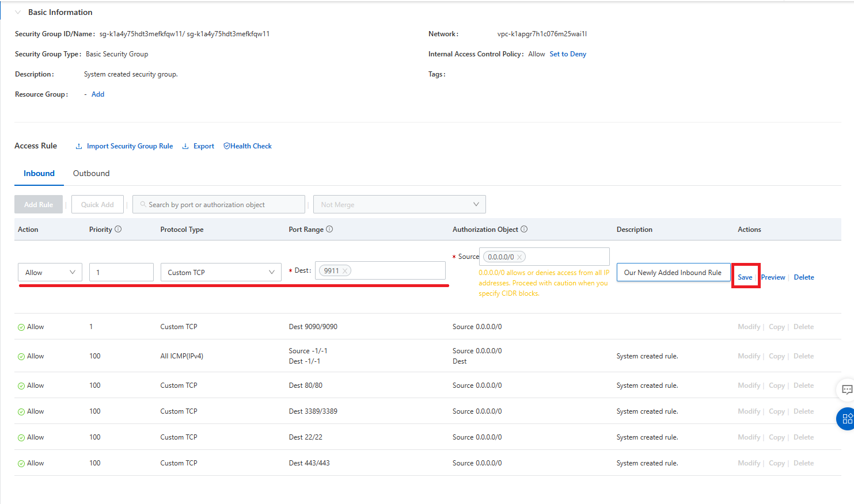The image size is (854, 504).
Task: Open the blue floating apps grid icon
Action: coord(846,418)
